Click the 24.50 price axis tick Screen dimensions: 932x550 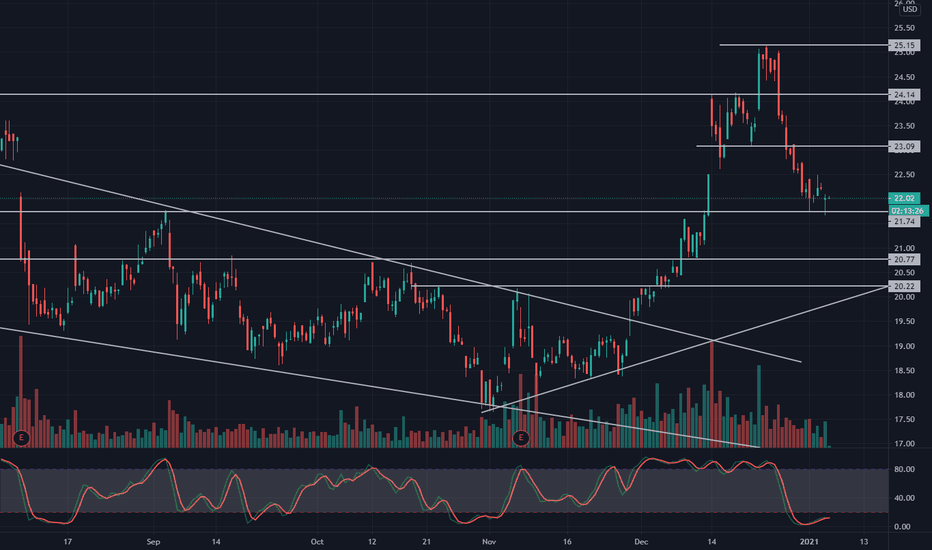[x=904, y=77]
